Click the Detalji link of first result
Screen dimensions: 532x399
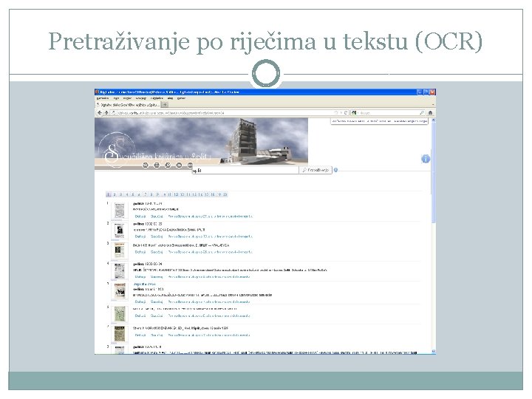pos(140,216)
